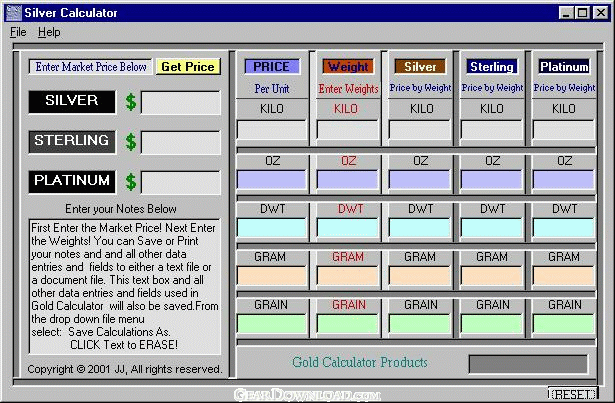Click the Get Price button
This screenshot has width=615, height=403.
pyautogui.click(x=188, y=67)
